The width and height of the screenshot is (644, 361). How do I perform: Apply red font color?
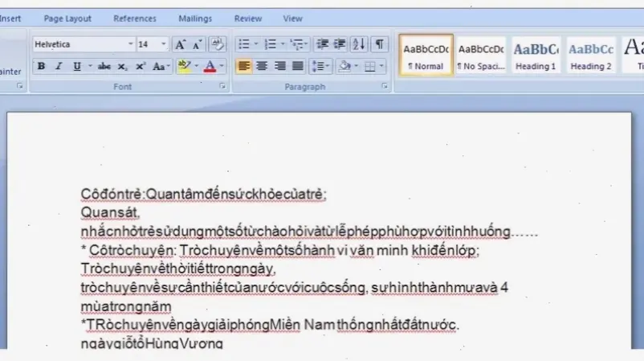click(210, 66)
